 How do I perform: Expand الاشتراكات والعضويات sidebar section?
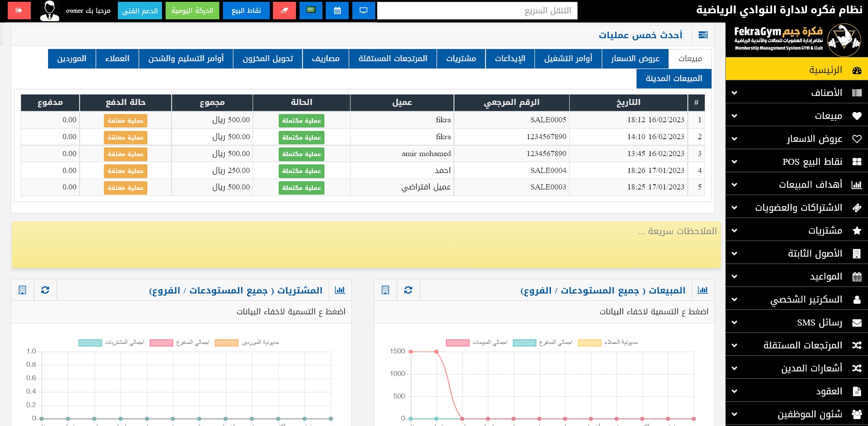click(796, 207)
